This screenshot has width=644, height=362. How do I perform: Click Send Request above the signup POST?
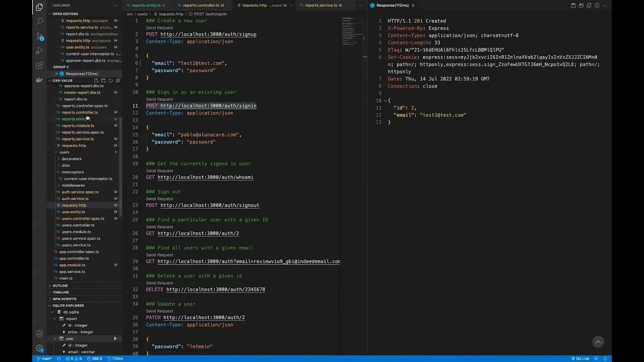tap(159, 28)
